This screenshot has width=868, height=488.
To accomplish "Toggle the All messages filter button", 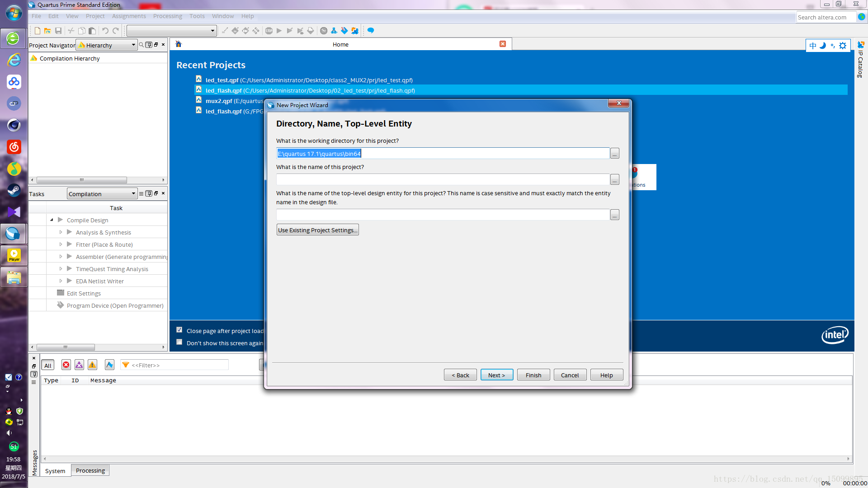I will tap(48, 366).
